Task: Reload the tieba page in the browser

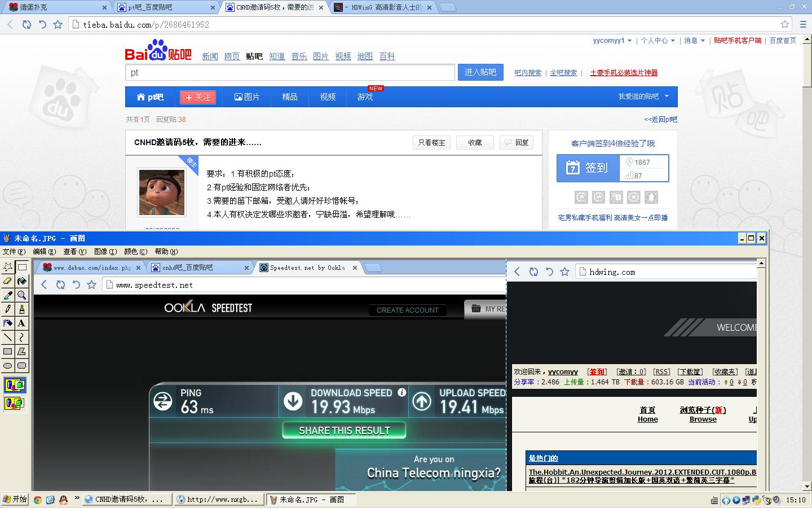Action: pyautogui.click(x=27, y=24)
